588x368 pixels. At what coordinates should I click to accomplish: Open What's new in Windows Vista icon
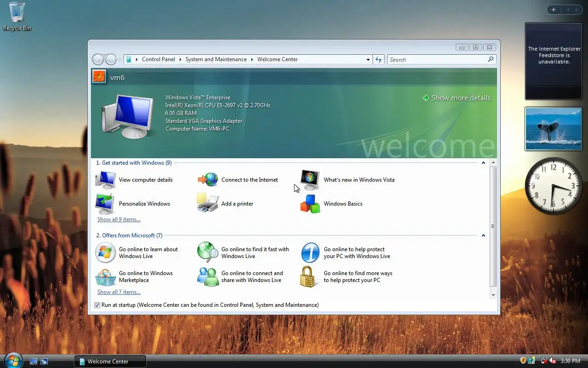[310, 180]
